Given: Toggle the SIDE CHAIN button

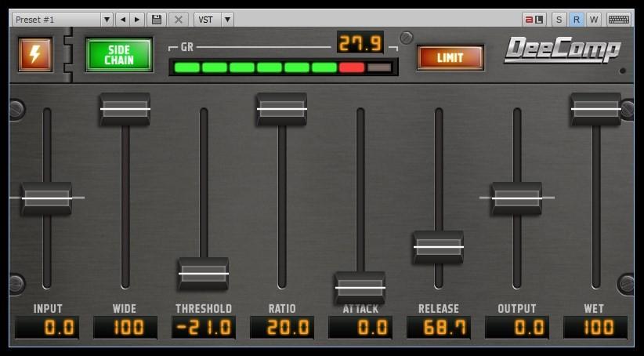Looking at the screenshot, I should tap(119, 55).
